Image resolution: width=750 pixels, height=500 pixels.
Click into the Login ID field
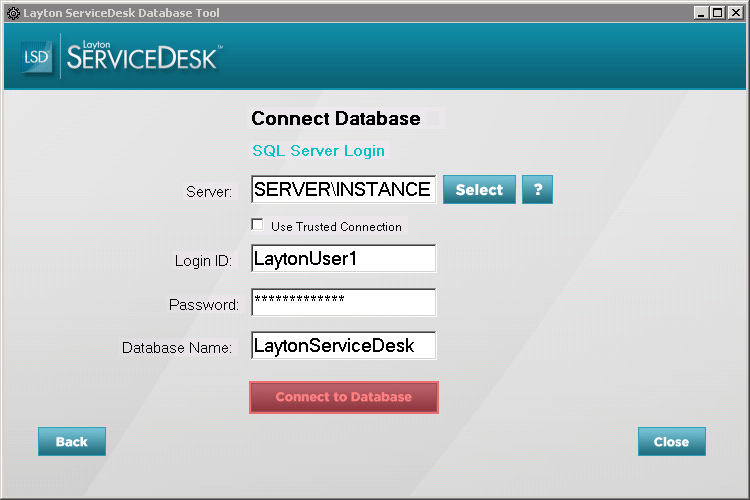pyautogui.click(x=343, y=258)
